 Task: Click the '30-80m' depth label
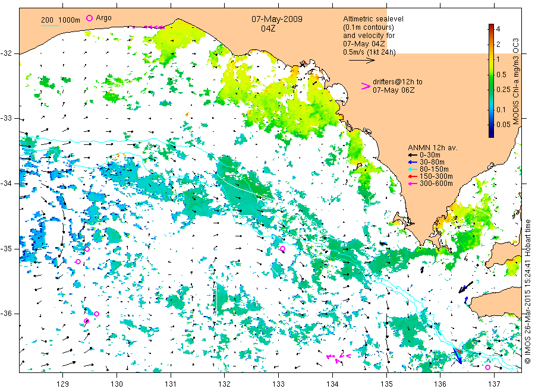point(432,162)
